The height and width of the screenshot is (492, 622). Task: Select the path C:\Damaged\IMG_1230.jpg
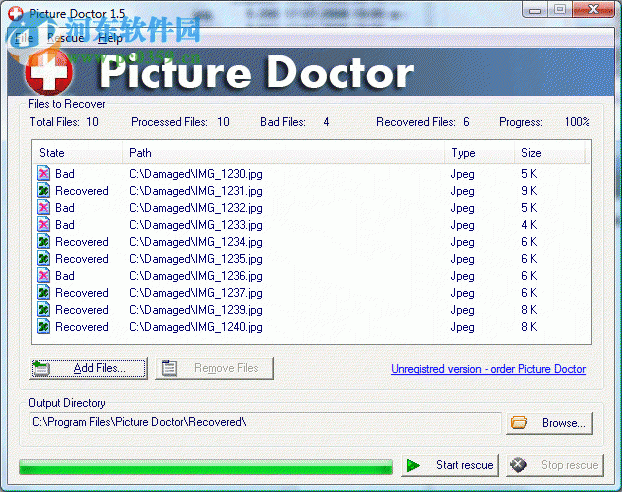pos(196,174)
